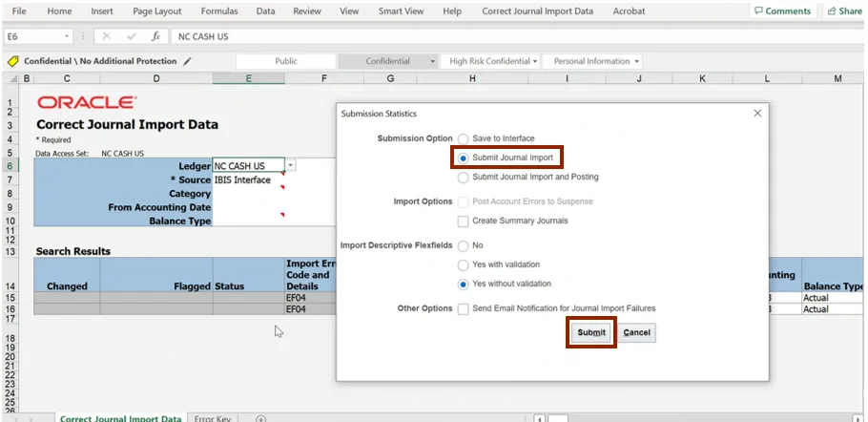Image resolution: width=868 pixels, height=422 pixels.
Task: Switch to the Error Key sheet tab
Action: coord(212,418)
